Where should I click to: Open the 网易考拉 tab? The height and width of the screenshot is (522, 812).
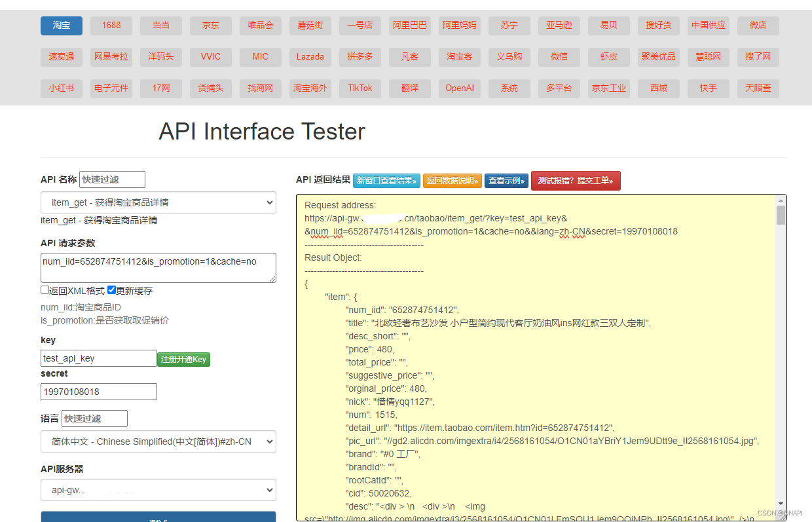point(111,57)
